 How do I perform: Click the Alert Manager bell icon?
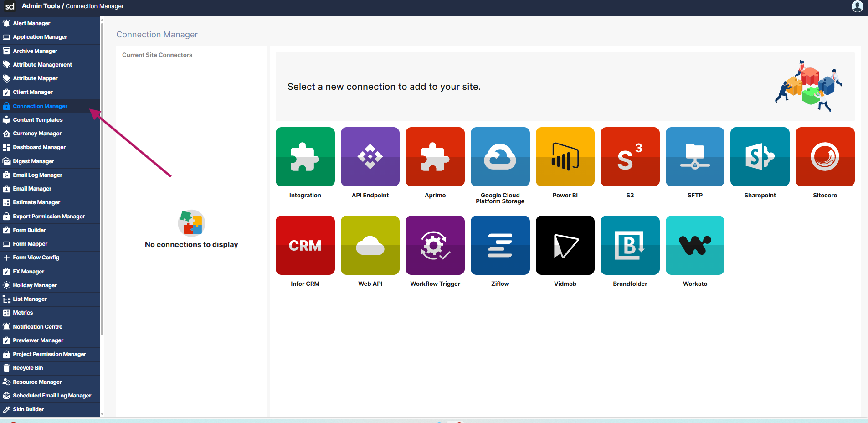[x=6, y=23]
